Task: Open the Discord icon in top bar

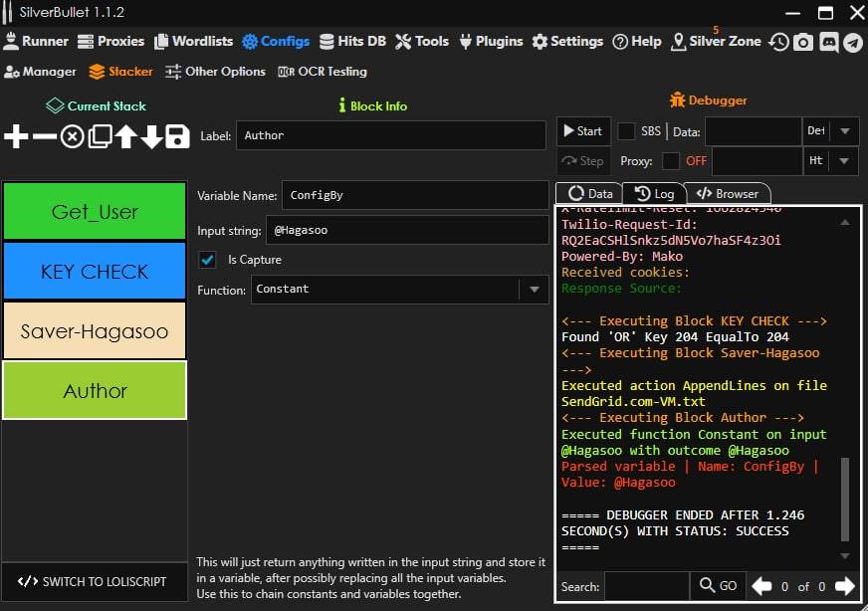Action: pos(828,42)
